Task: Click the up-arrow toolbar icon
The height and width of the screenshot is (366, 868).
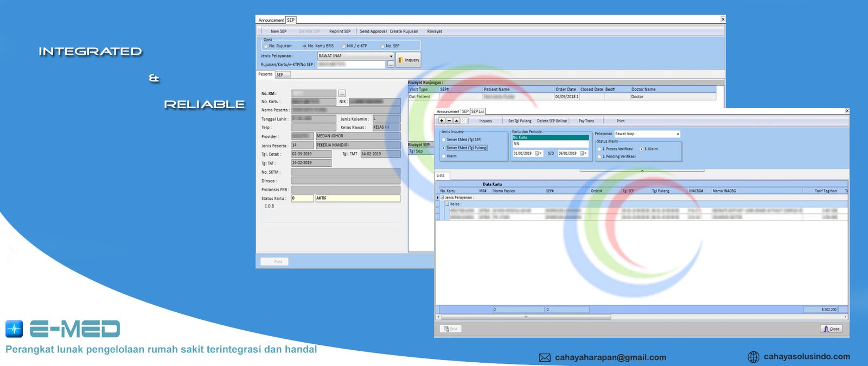Action: [456, 121]
